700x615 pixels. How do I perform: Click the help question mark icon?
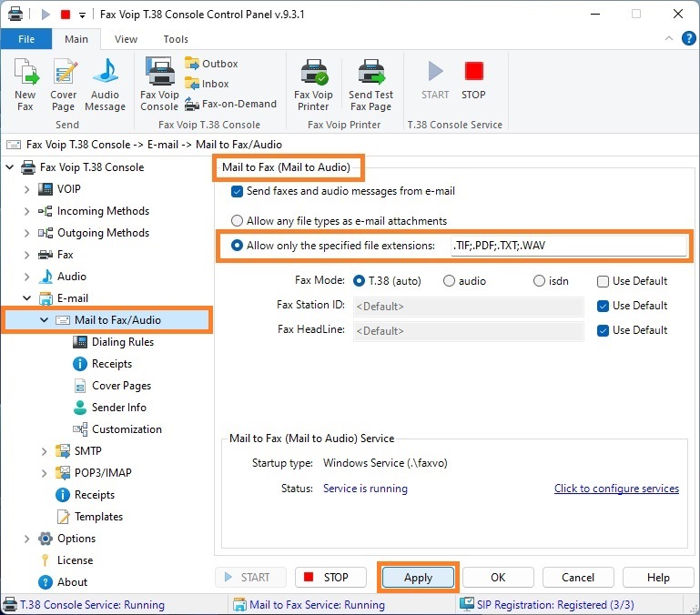688,38
